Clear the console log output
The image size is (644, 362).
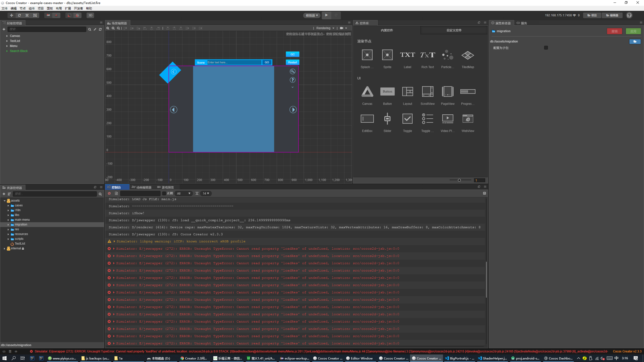coord(109,193)
